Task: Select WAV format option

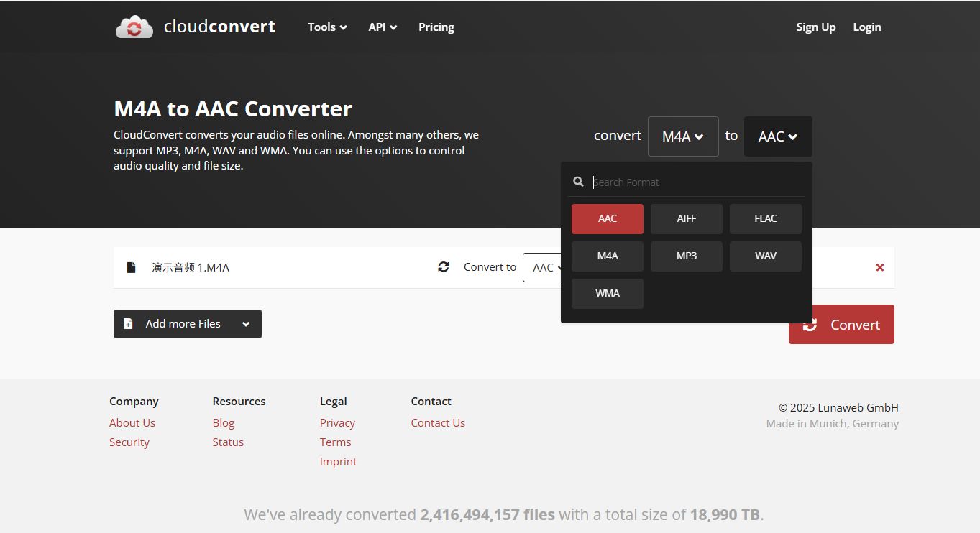Action: coord(766,256)
